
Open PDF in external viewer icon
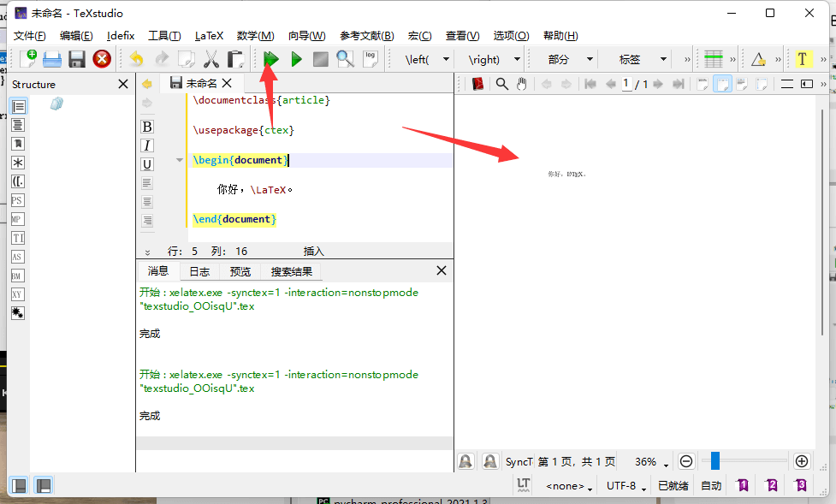[477, 84]
